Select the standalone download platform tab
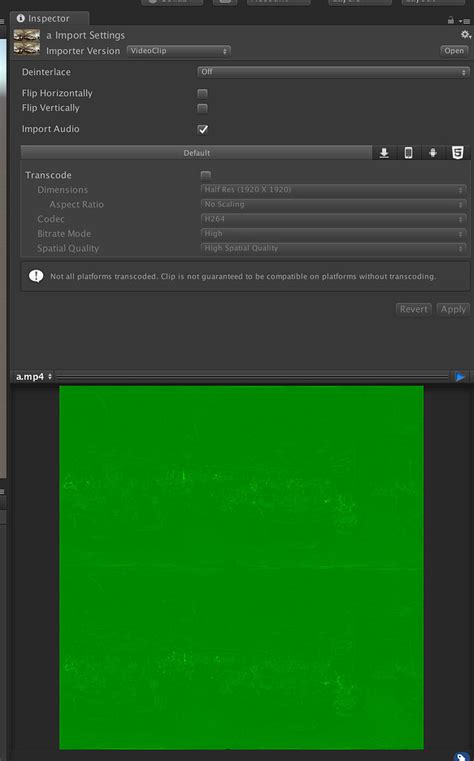This screenshot has height=761, width=474. tap(384, 153)
